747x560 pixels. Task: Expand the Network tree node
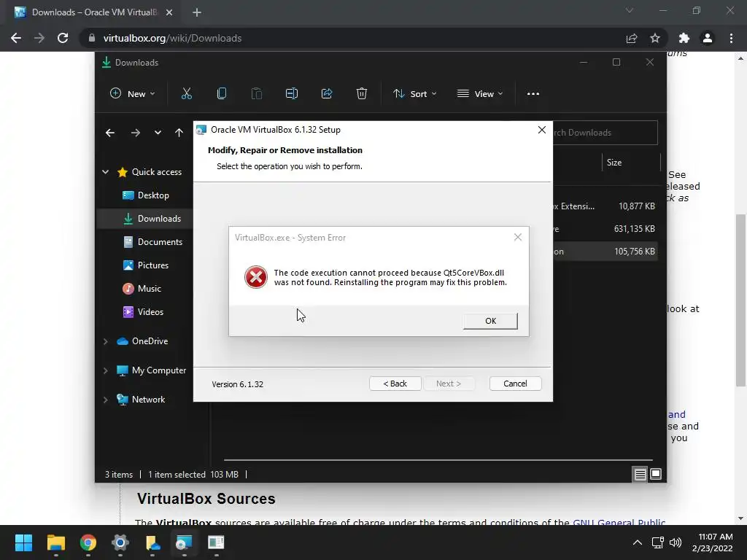[x=105, y=400]
